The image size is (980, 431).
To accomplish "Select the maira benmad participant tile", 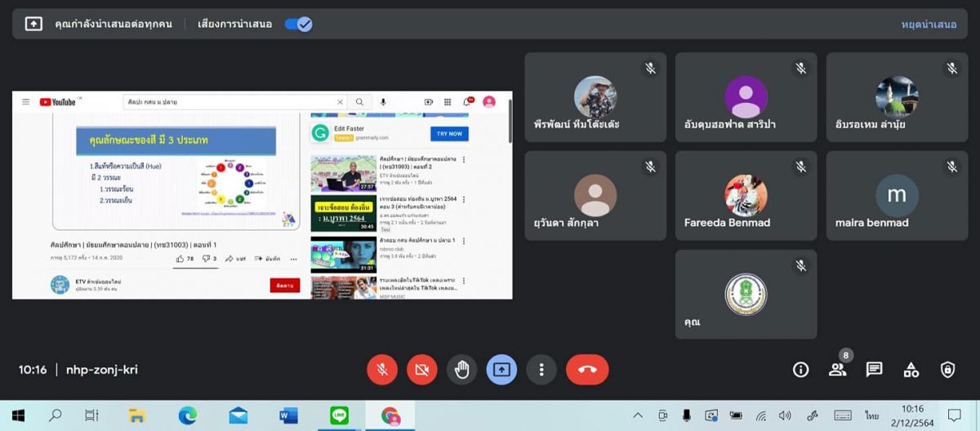I will click(x=896, y=195).
